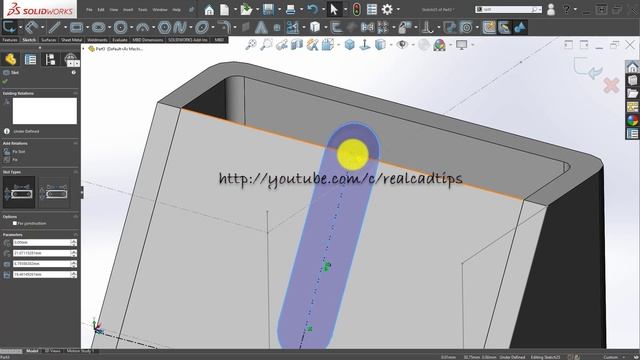Click the Linear Sketch Pattern icon

coord(383,28)
